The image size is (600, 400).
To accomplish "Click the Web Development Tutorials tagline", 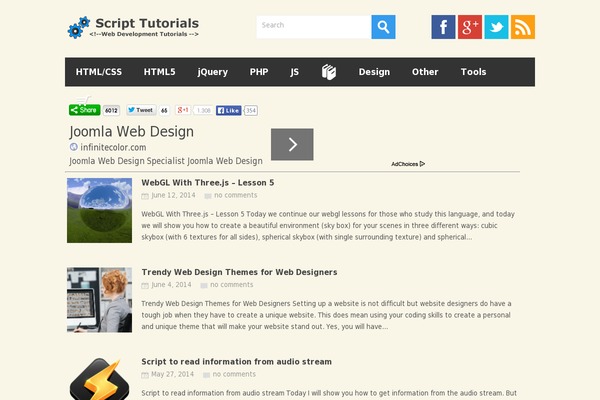I will (144, 34).
